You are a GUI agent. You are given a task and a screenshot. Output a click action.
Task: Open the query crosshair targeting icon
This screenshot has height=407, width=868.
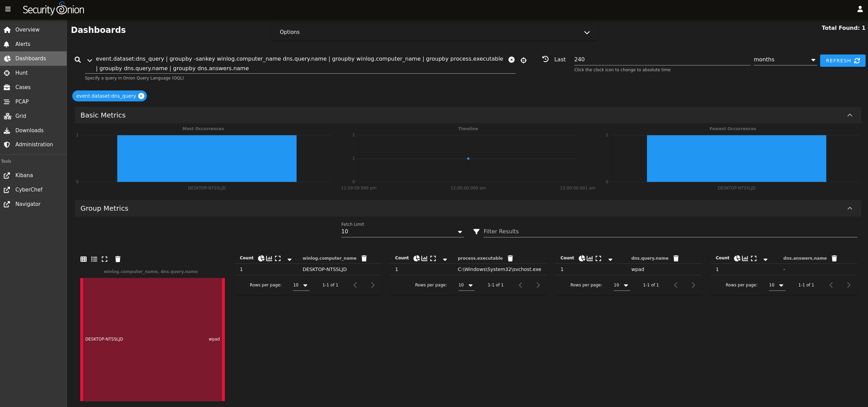(x=524, y=60)
